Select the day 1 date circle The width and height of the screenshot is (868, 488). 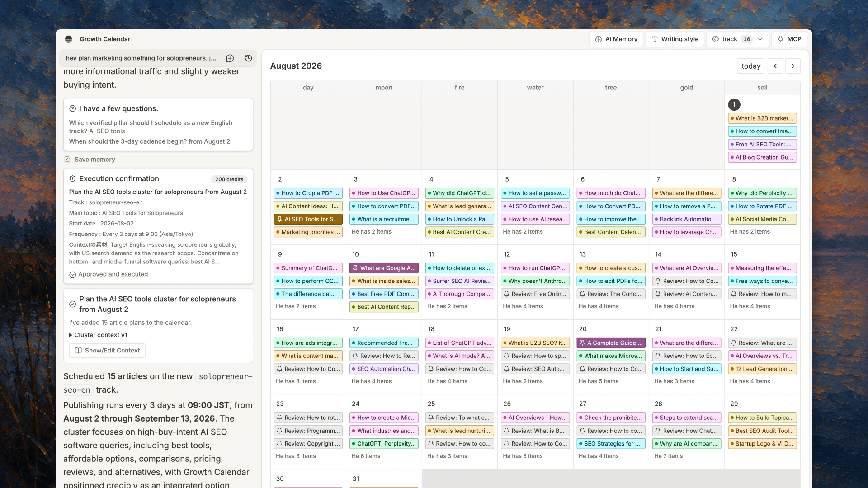[734, 105]
